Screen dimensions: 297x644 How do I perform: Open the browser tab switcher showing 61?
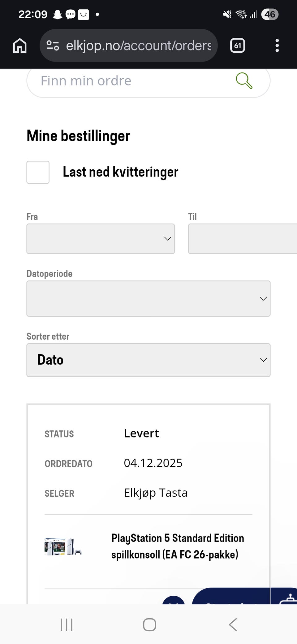[238, 46]
